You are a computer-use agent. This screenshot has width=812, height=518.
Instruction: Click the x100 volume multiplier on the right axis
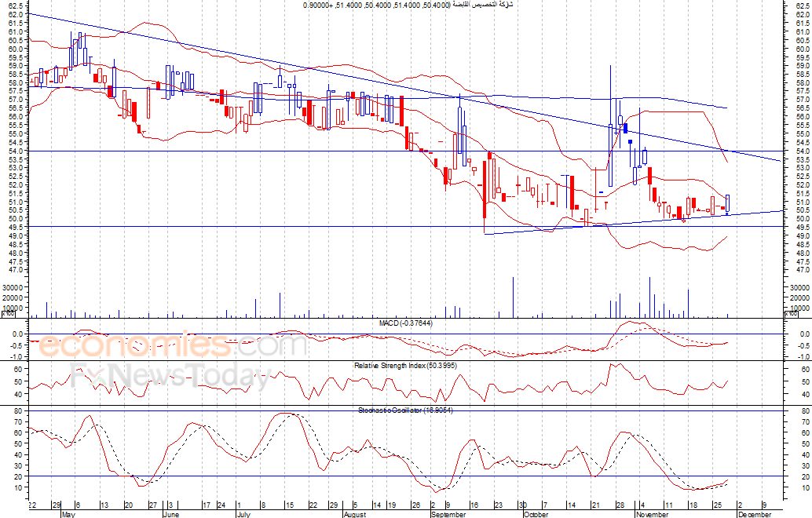pyautogui.click(x=792, y=314)
